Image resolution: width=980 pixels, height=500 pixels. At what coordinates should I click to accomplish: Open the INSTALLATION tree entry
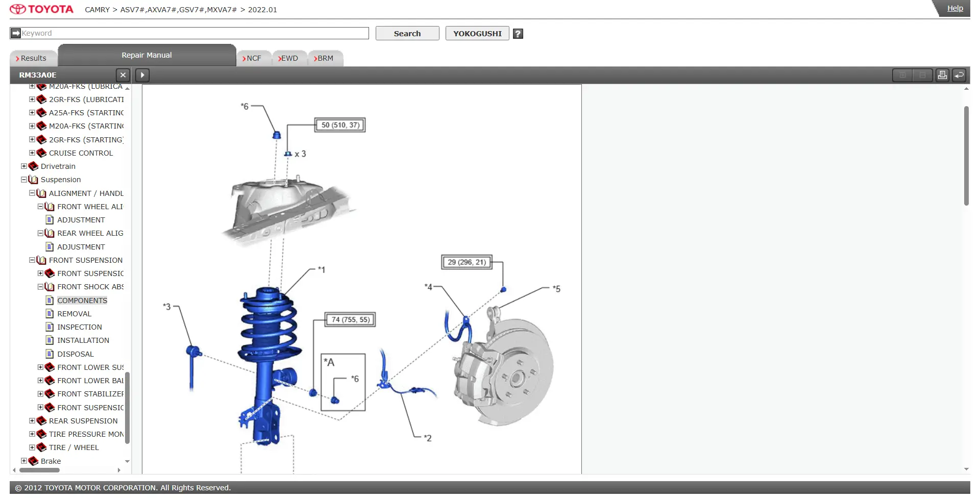(x=83, y=340)
